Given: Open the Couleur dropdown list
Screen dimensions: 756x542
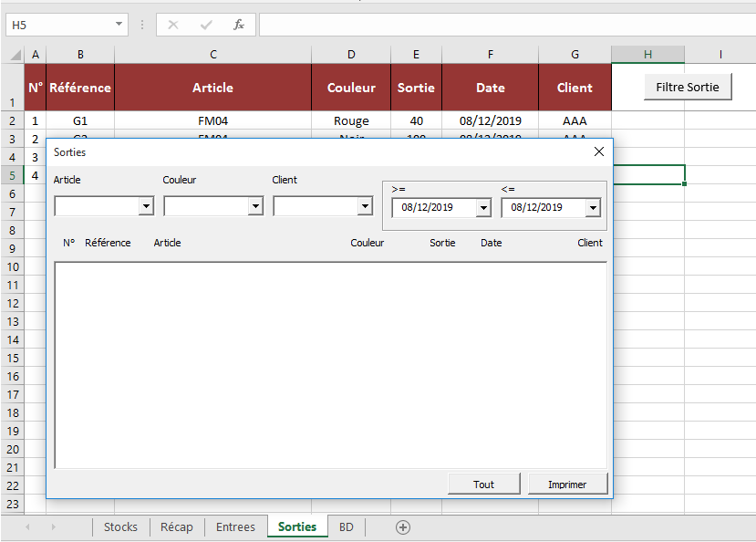Looking at the screenshot, I should 255,207.
